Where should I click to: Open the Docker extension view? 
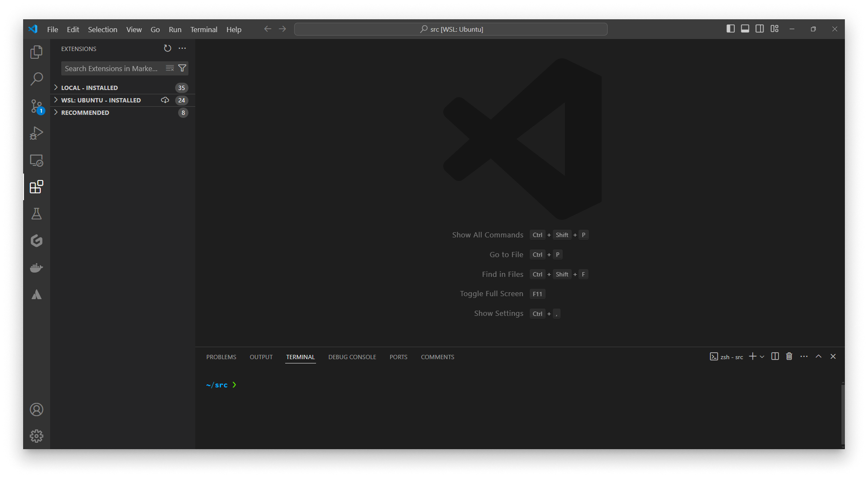(x=36, y=267)
